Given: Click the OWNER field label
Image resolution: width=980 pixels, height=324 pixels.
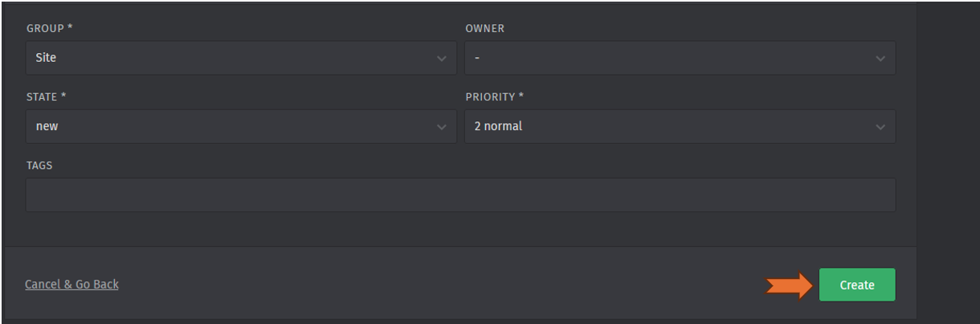Looking at the screenshot, I should click(x=484, y=29).
